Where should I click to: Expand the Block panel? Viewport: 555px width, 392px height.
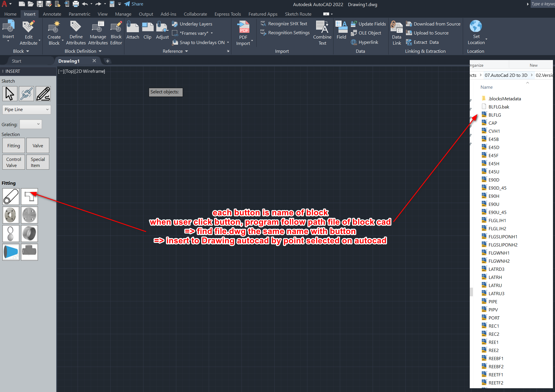click(x=21, y=51)
